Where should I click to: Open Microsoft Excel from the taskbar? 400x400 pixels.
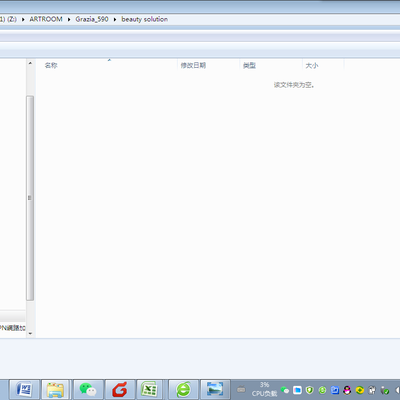[x=149, y=389]
